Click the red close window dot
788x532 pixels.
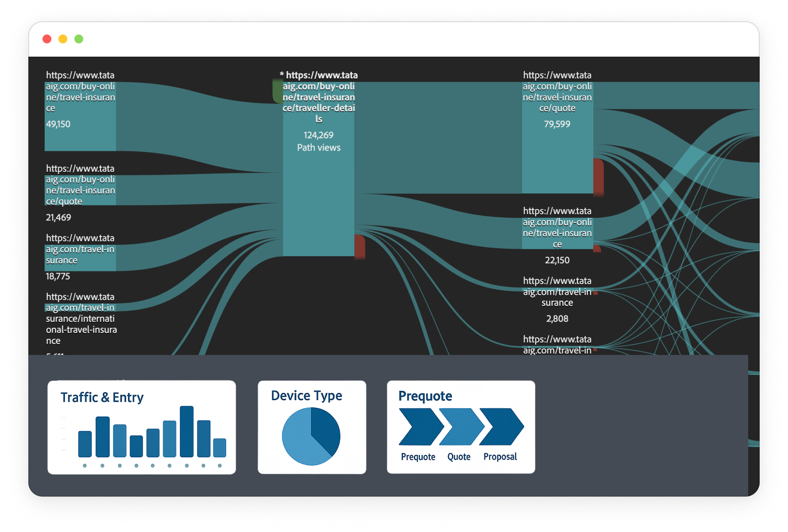coord(47,39)
